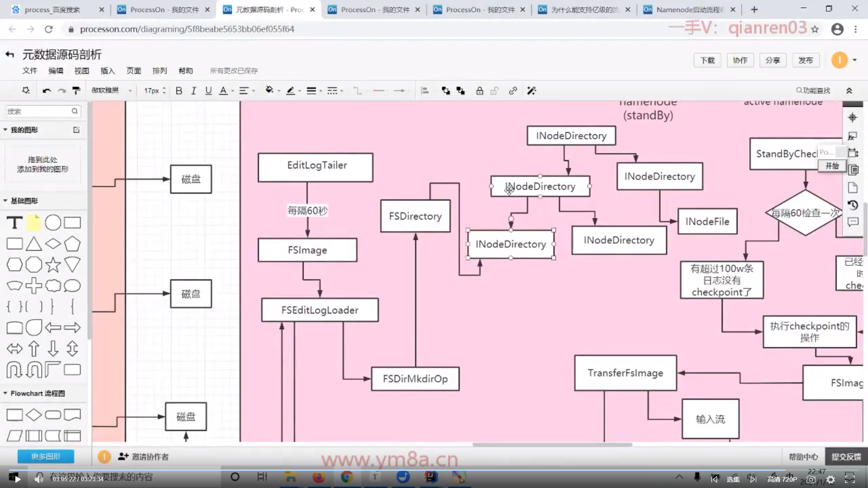Screen dimensions: 868x488
Task: Open the history clock icon in right panel
Action: (x=853, y=205)
